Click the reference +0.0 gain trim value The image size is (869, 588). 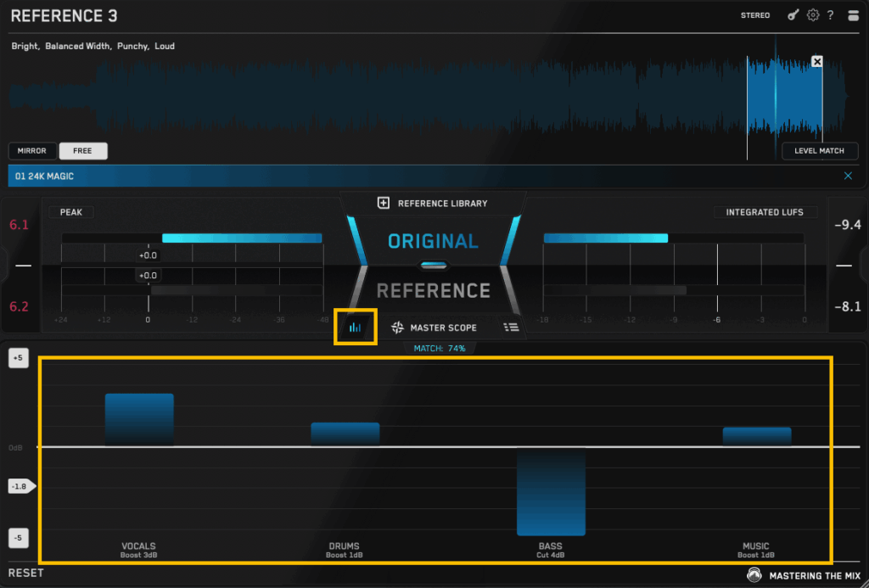pos(148,276)
